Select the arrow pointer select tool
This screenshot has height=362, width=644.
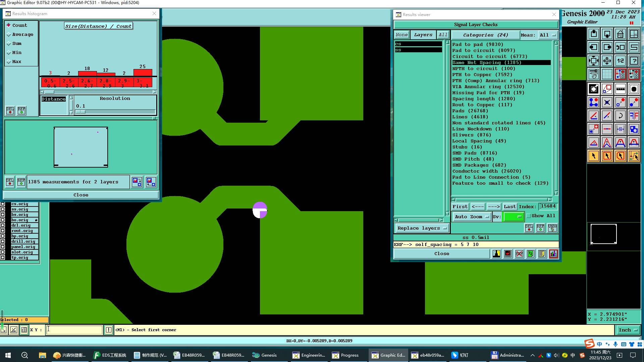593,156
